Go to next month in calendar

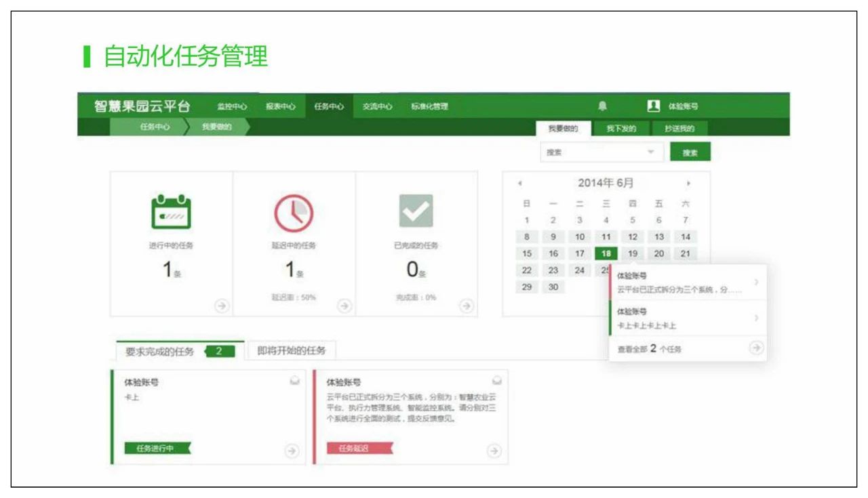click(688, 184)
